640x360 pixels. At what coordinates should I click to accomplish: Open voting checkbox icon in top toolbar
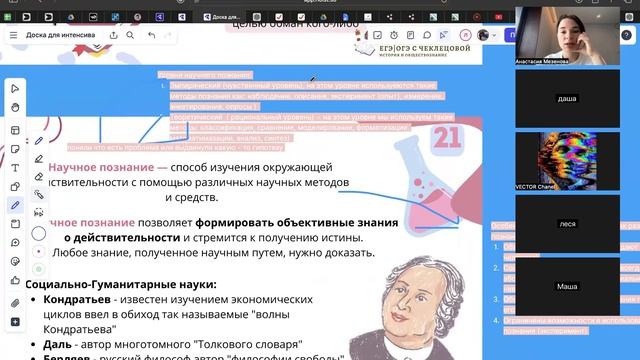pos(377,35)
